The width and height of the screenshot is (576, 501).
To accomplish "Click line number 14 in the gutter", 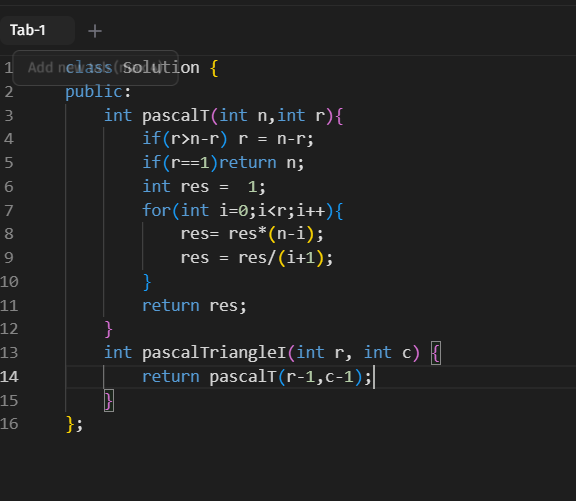I will pyautogui.click(x=9, y=377).
